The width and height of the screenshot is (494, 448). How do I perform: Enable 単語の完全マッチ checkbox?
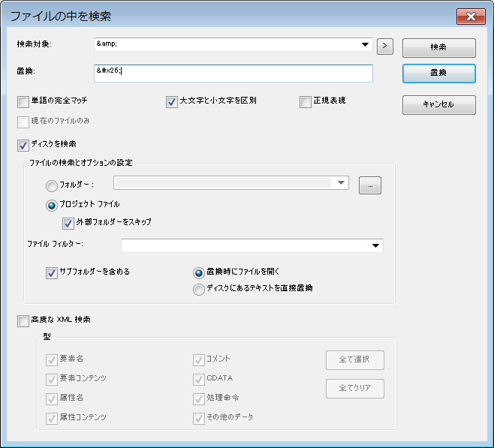pos(23,102)
